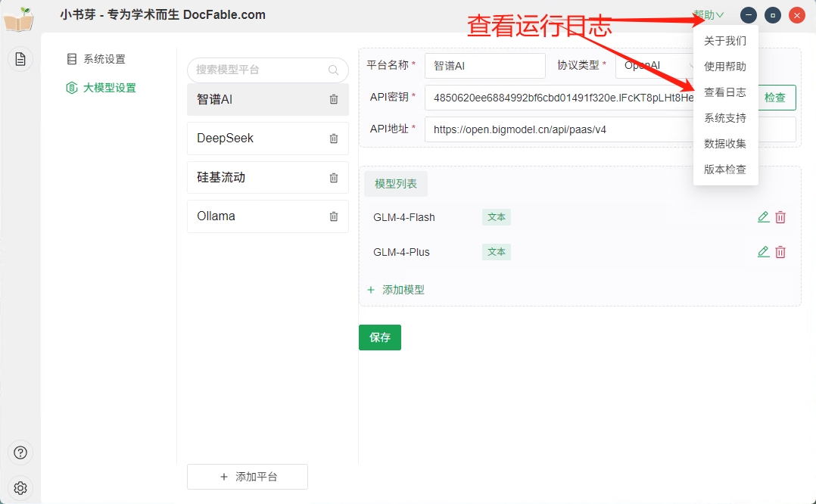Click the search magnifier in platform search
816x504 pixels.
(x=334, y=70)
